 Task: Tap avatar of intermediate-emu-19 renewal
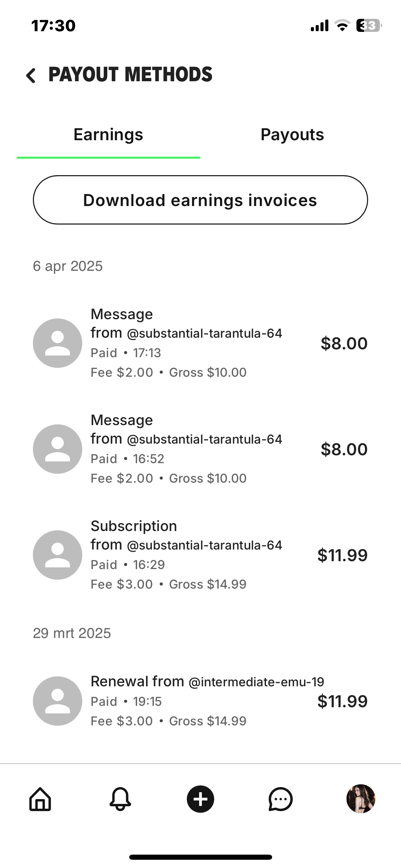pyautogui.click(x=58, y=701)
